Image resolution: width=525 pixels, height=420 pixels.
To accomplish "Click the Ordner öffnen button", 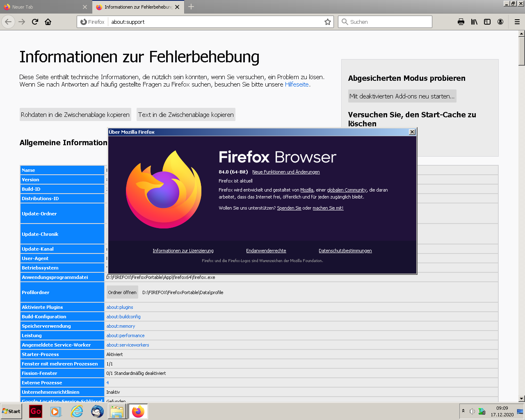I will 122,292.
